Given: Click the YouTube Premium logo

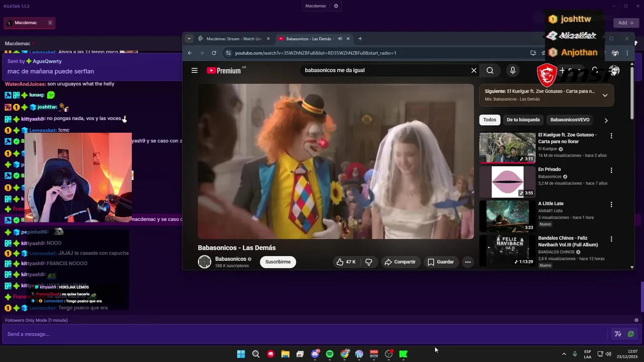Looking at the screenshot, I should coord(224,70).
